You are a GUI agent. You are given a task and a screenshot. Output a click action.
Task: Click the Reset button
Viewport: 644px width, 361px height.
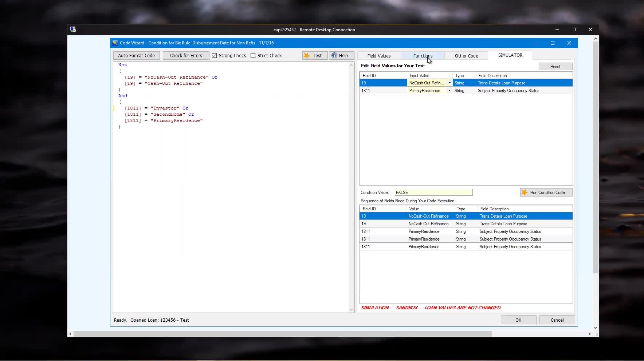pyautogui.click(x=555, y=67)
